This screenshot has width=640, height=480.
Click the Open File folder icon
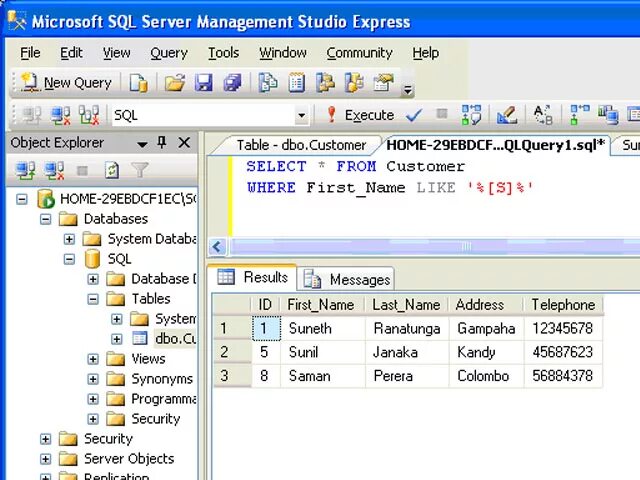(175, 83)
